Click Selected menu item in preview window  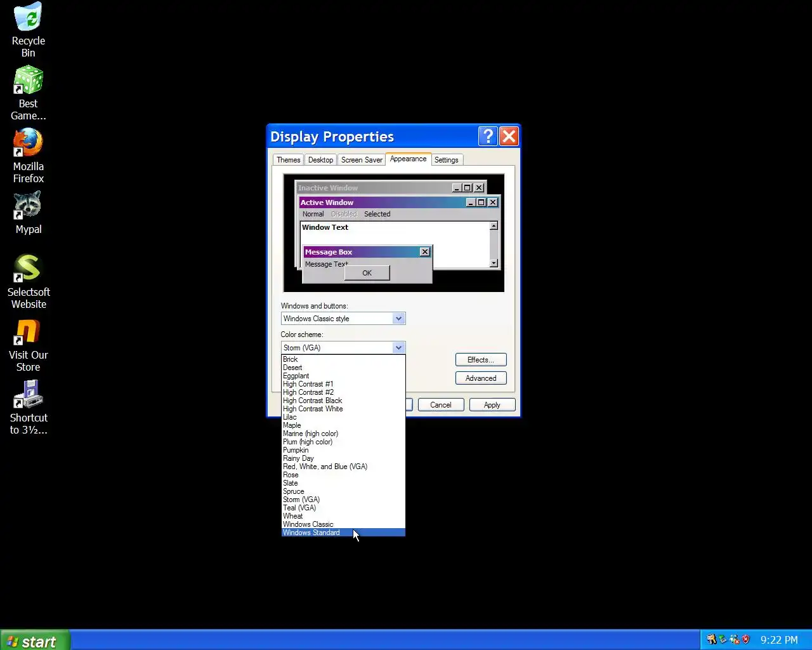(377, 214)
